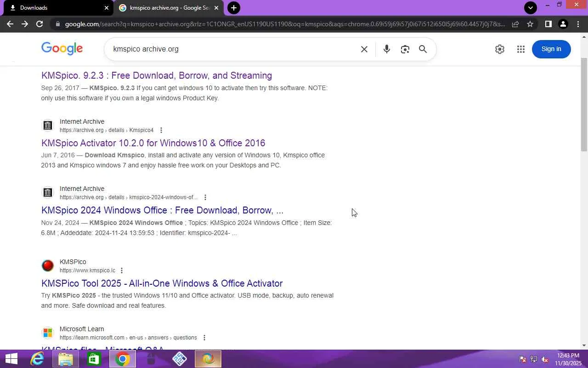Image resolution: width=588 pixels, height=368 pixels.
Task: Click the faded mouse icon on the taskbar
Action: [x=151, y=359]
